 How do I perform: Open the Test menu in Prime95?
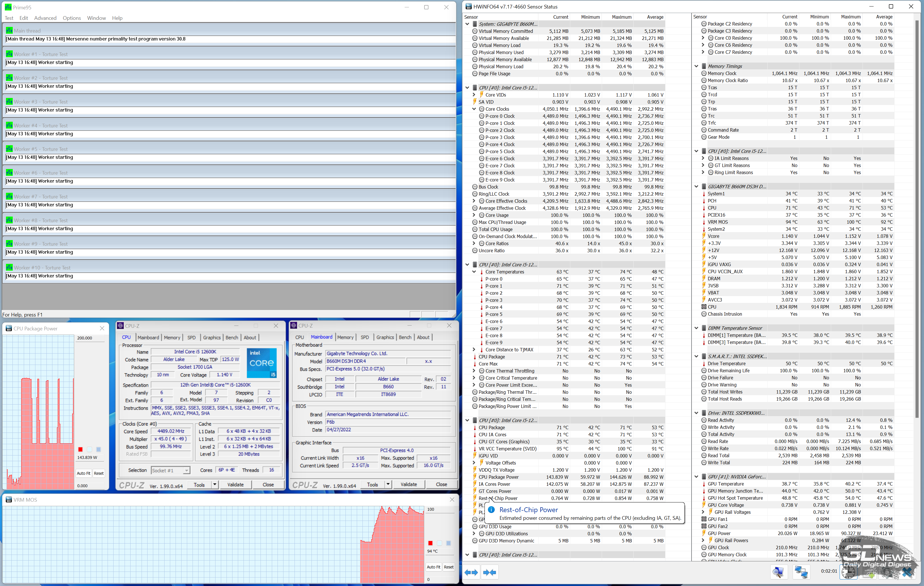(x=9, y=18)
